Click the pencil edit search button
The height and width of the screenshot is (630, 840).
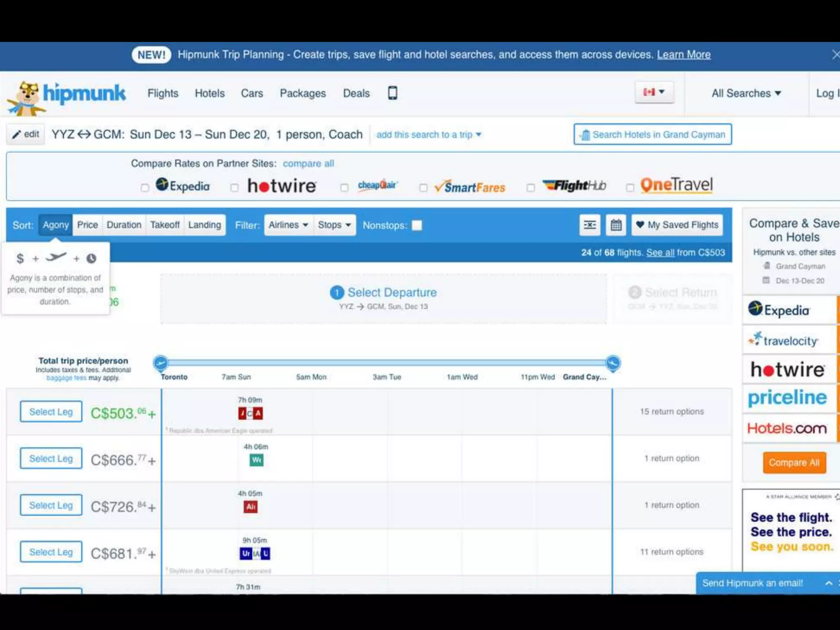click(25, 134)
